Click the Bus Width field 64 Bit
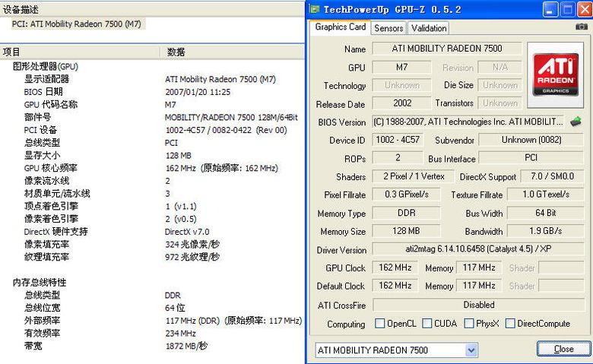593x364 pixels. 545,213
